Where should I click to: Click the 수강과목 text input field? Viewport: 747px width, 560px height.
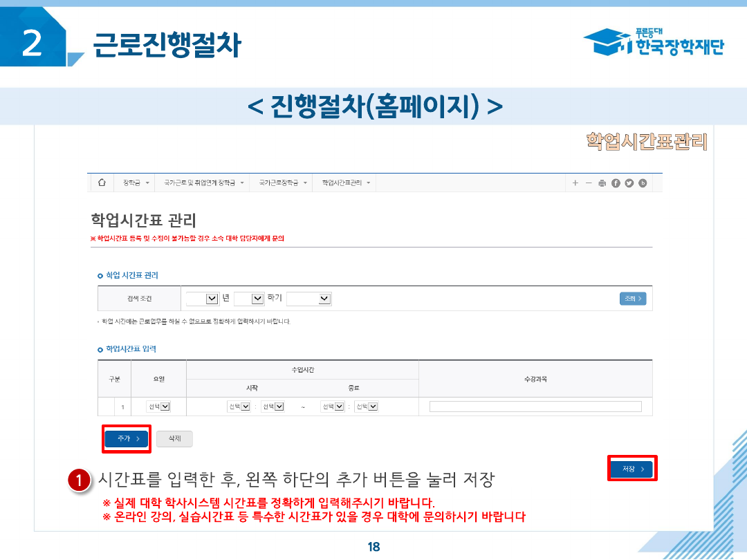coord(535,407)
